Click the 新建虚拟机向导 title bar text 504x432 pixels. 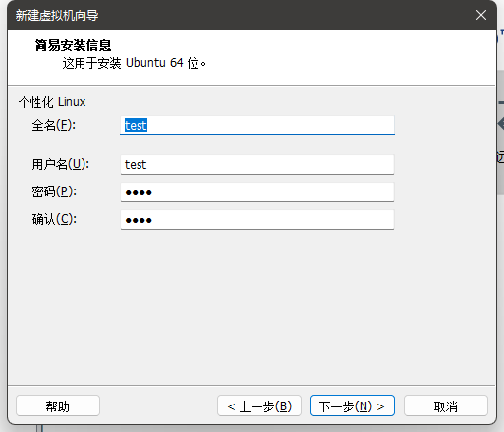tap(57, 15)
